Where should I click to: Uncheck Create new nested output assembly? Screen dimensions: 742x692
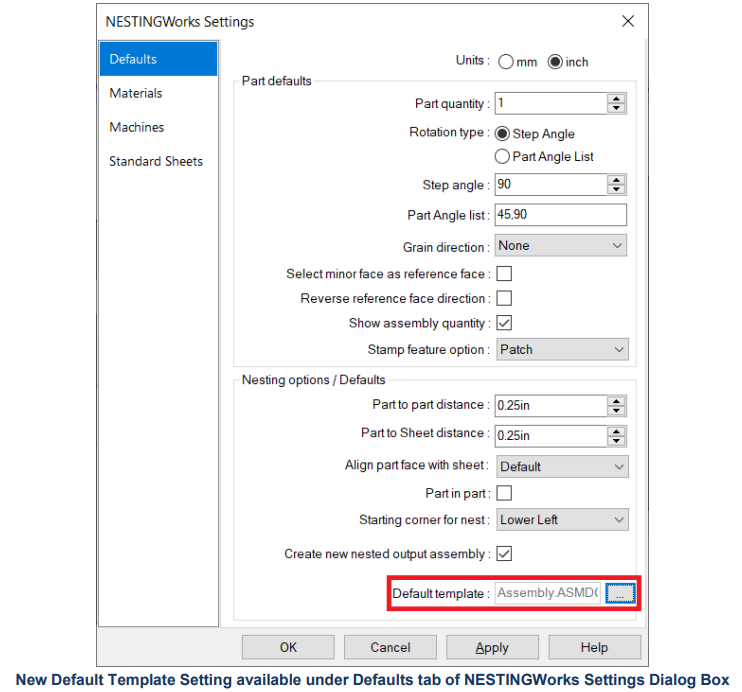point(504,554)
